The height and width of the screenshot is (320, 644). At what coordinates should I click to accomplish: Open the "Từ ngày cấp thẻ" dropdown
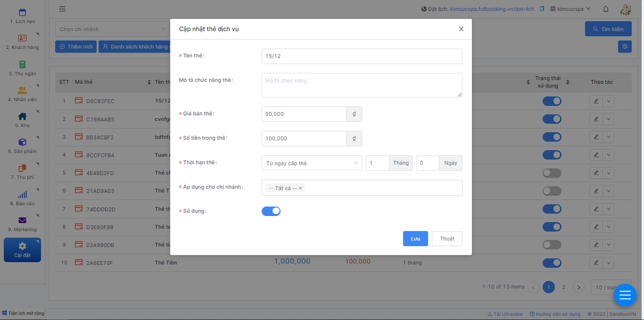311,163
